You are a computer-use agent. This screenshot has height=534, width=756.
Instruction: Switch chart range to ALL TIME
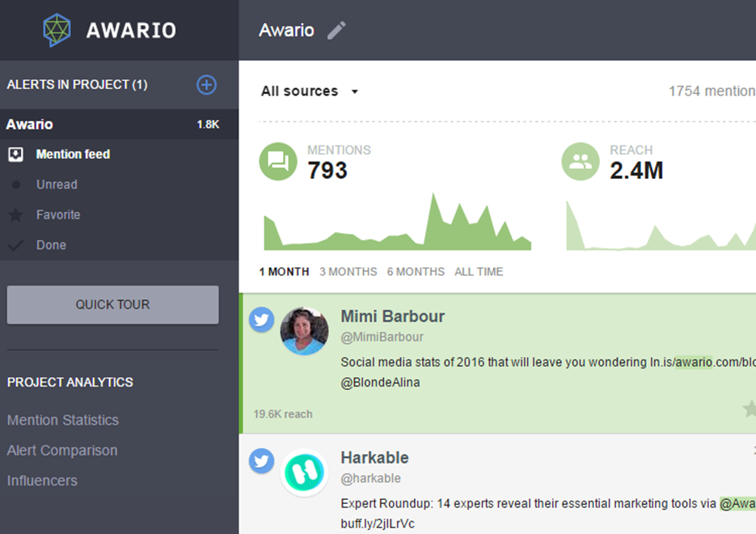point(479,272)
